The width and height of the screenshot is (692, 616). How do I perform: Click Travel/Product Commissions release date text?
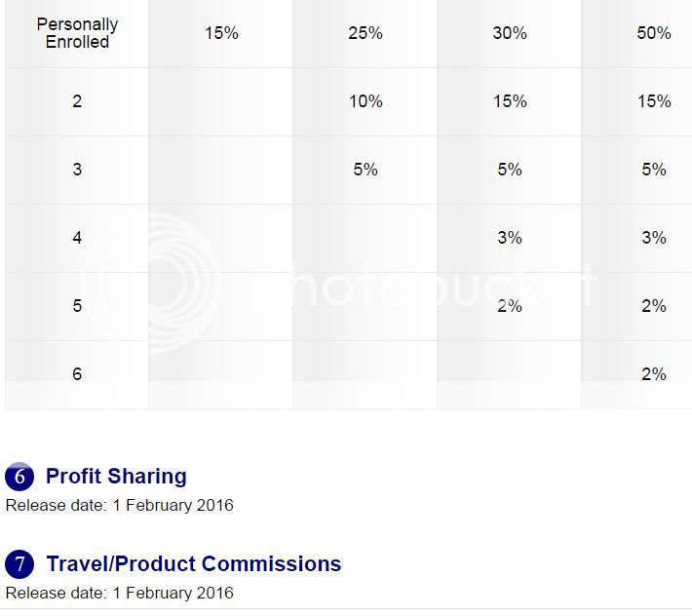[x=120, y=593]
